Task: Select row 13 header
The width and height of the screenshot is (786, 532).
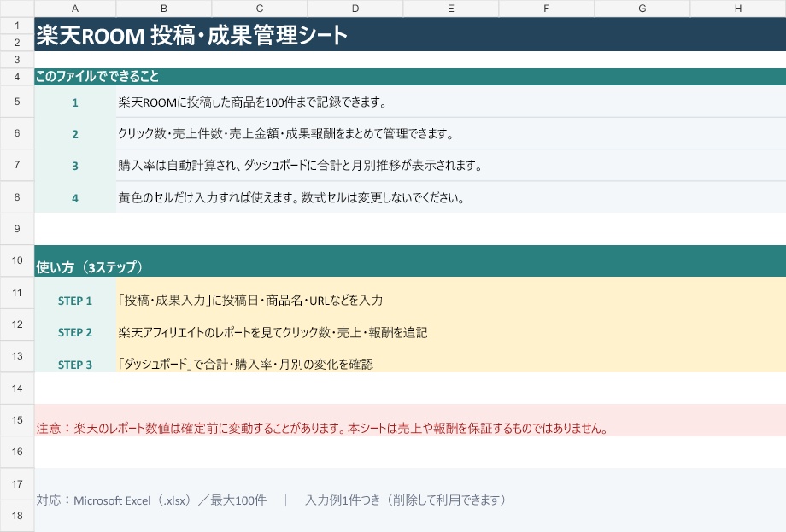Action: (x=17, y=356)
